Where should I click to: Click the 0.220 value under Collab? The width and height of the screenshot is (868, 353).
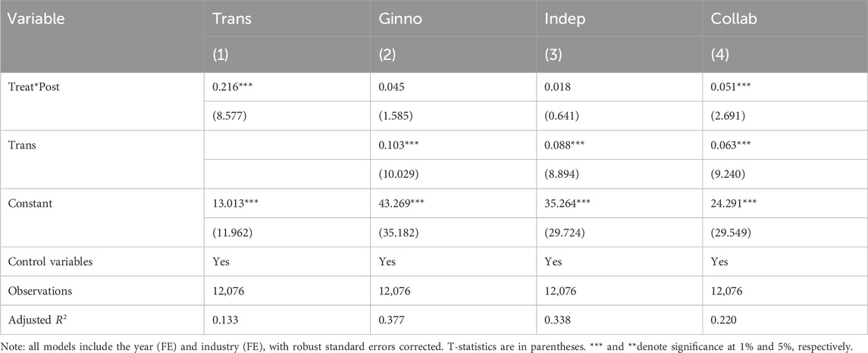coord(722,319)
